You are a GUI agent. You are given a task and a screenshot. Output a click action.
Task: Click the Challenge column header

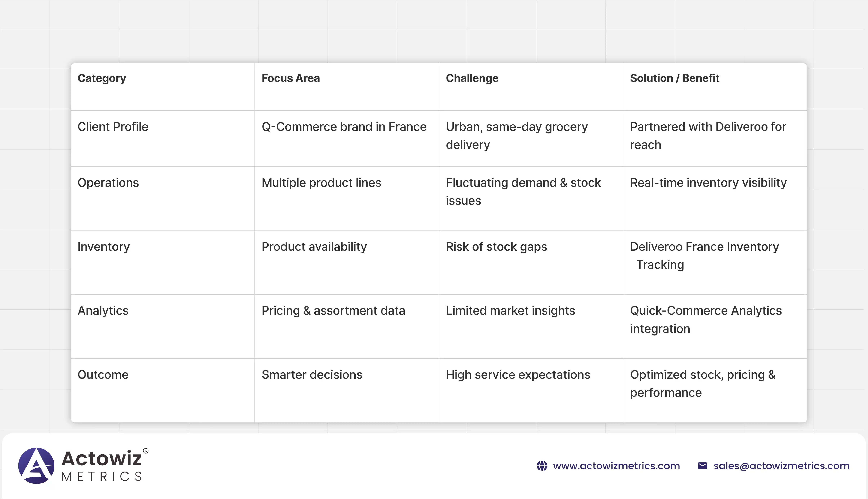(472, 78)
